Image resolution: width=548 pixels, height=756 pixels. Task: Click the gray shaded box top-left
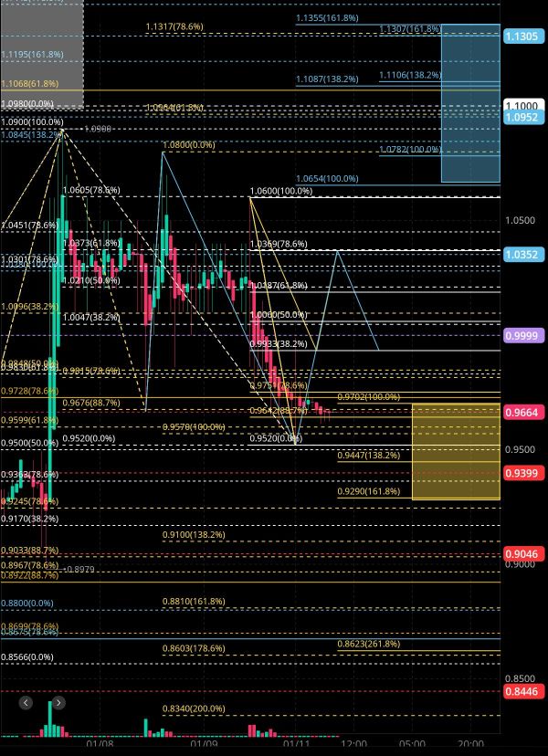[42, 54]
